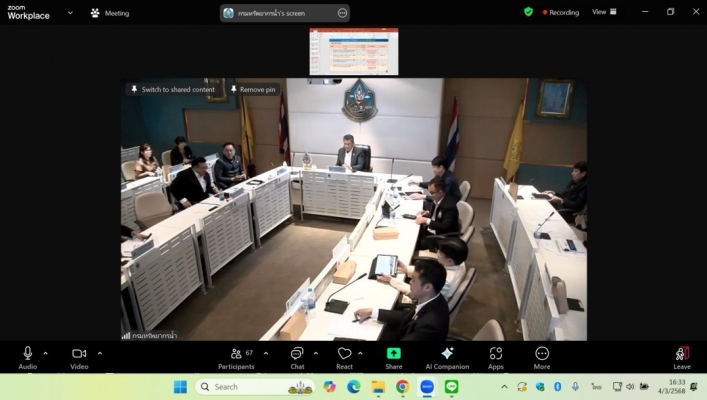Image resolution: width=707 pixels, height=400 pixels.
Task: Expand audio options caret
Action: (x=46, y=353)
